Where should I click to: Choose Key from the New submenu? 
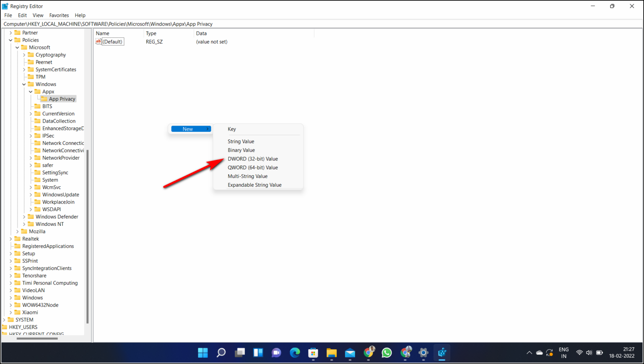coord(231,129)
